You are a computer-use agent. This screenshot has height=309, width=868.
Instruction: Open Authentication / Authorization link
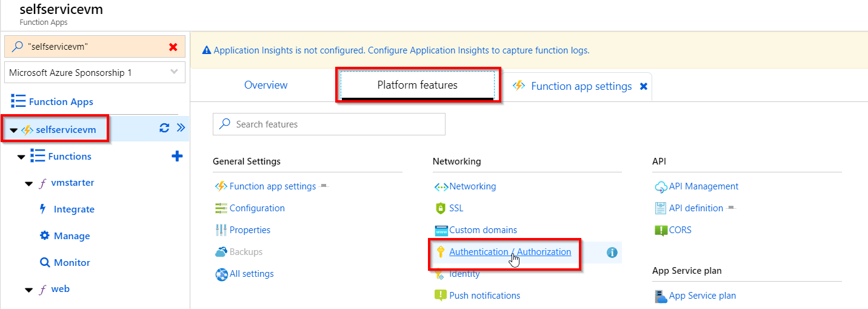510,252
